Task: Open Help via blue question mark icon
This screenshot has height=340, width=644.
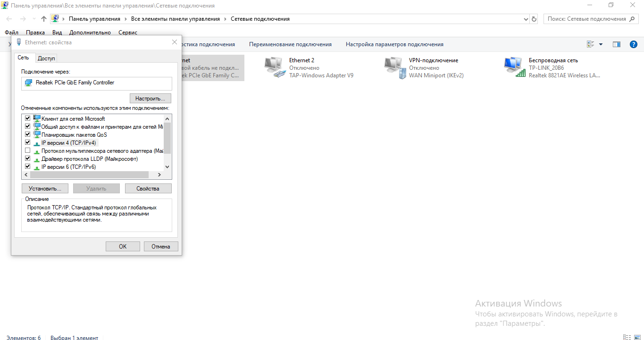Action: point(634,44)
